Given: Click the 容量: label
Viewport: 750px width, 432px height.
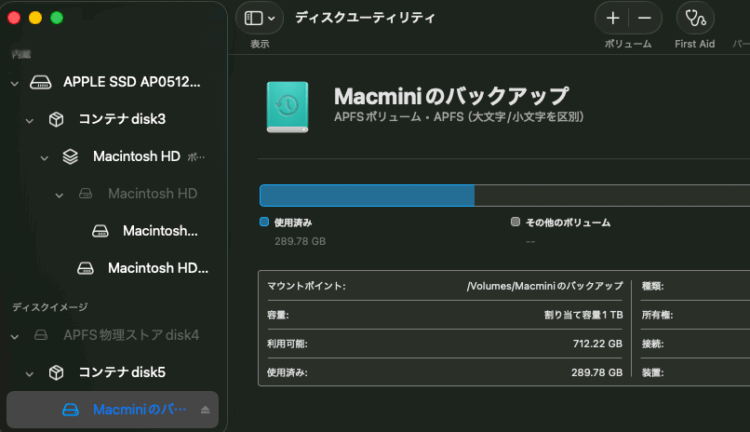Looking at the screenshot, I should coord(278,315).
